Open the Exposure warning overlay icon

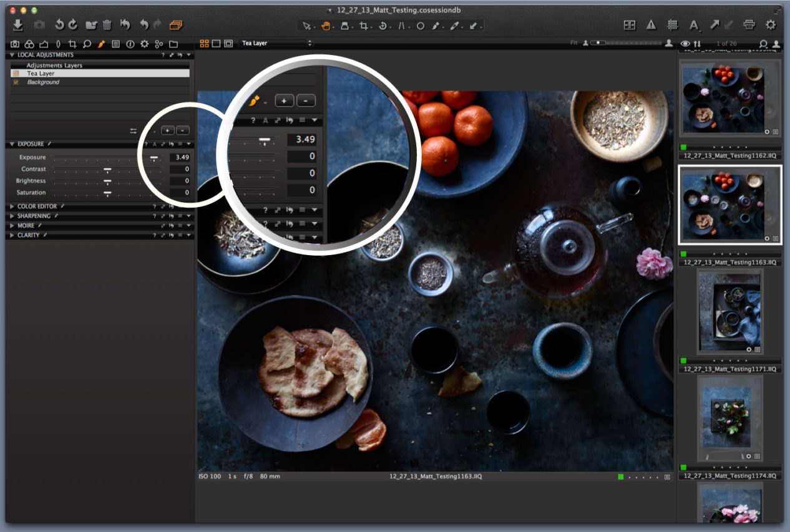coord(651,25)
